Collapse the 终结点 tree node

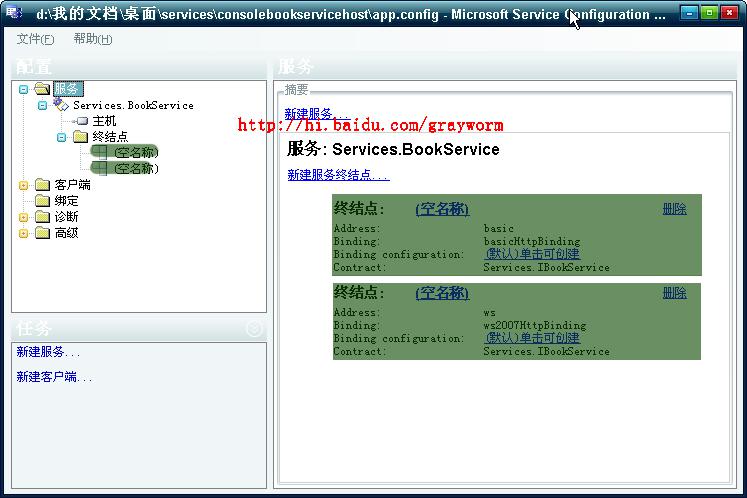[61, 138]
